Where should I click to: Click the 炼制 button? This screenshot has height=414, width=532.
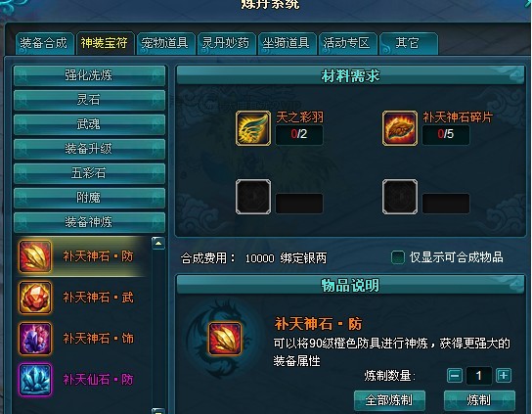point(479,400)
